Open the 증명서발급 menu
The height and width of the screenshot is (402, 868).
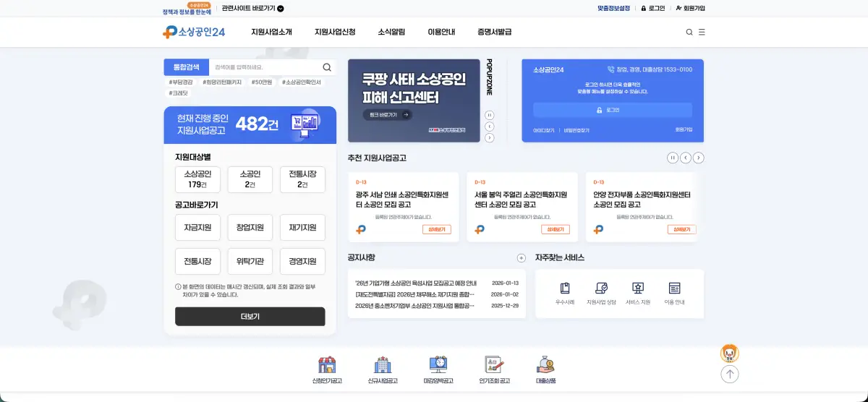point(494,32)
